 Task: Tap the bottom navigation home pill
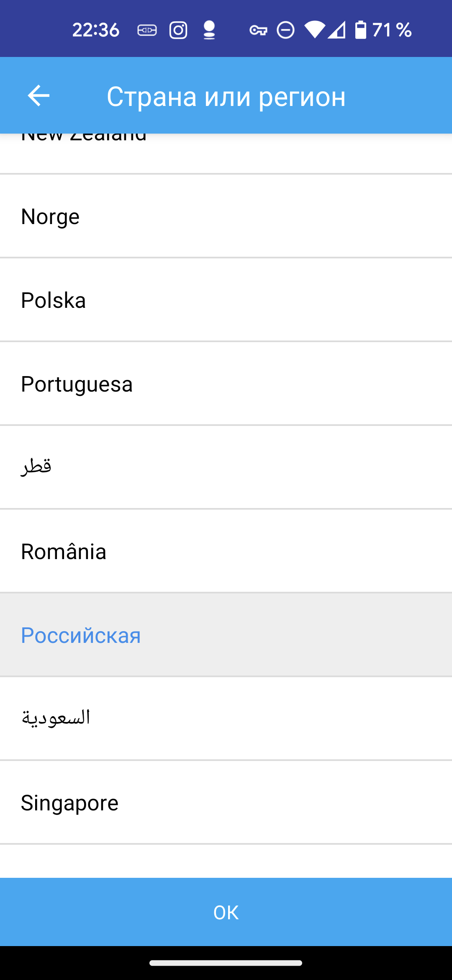tap(226, 963)
